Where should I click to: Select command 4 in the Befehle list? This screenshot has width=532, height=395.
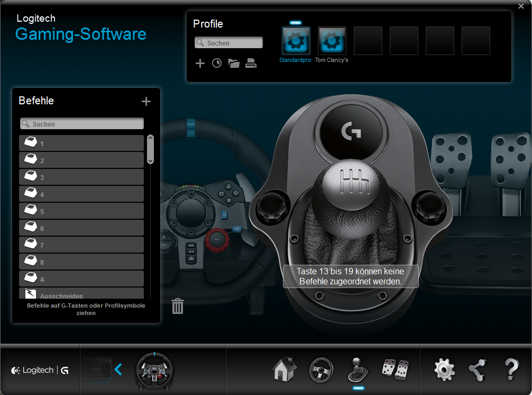coord(81,194)
